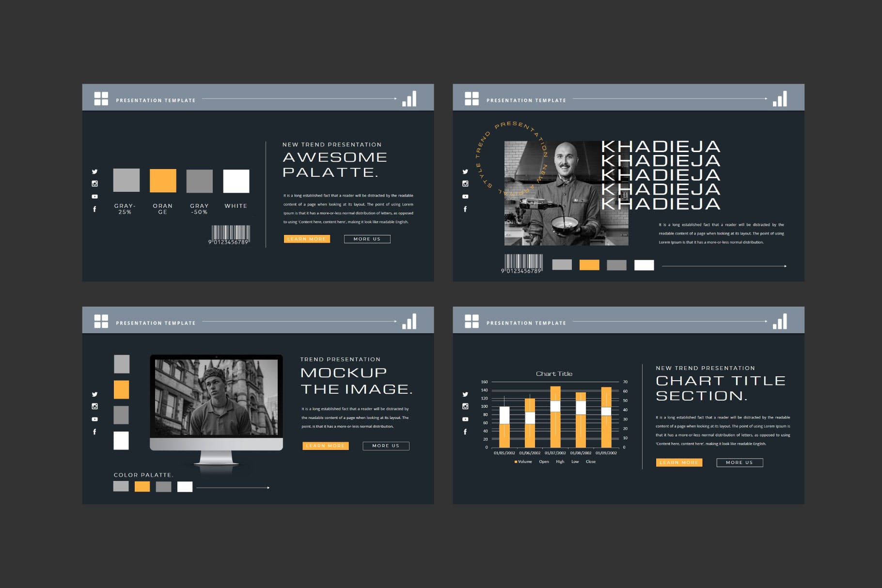The width and height of the screenshot is (882, 588).
Task: Click Learn More button on Mockup slide
Action: 325,446
